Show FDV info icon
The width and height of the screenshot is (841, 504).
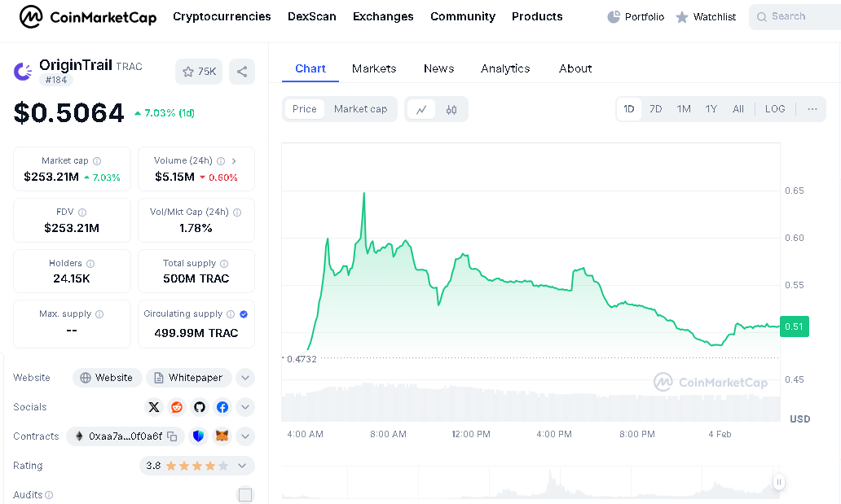(x=82, y=213)
